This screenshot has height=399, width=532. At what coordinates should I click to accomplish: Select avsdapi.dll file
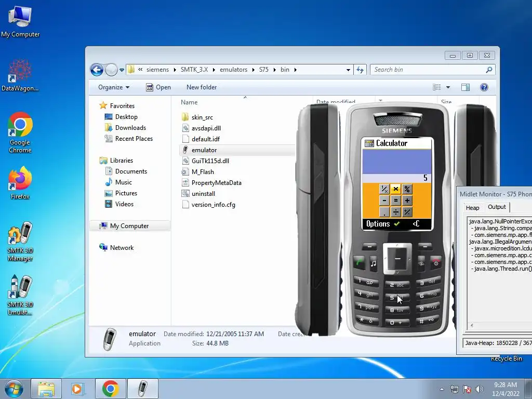point(206,128)
